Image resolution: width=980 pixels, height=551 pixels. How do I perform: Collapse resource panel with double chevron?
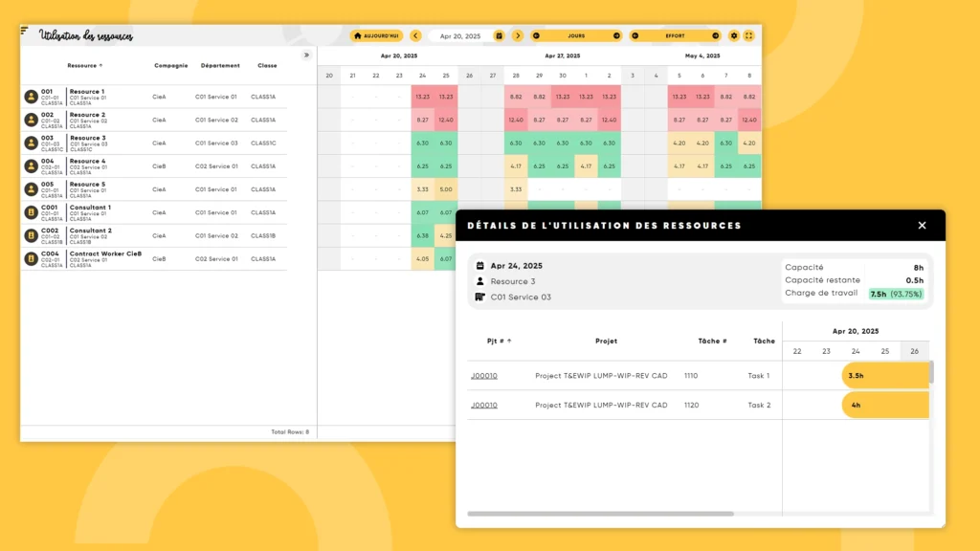[306, 55]
